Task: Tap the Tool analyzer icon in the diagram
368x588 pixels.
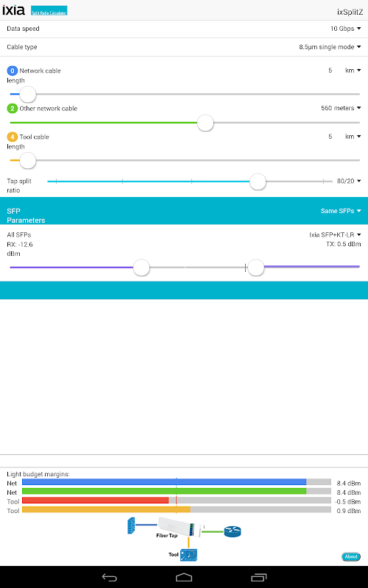Action: click(188, 555)
